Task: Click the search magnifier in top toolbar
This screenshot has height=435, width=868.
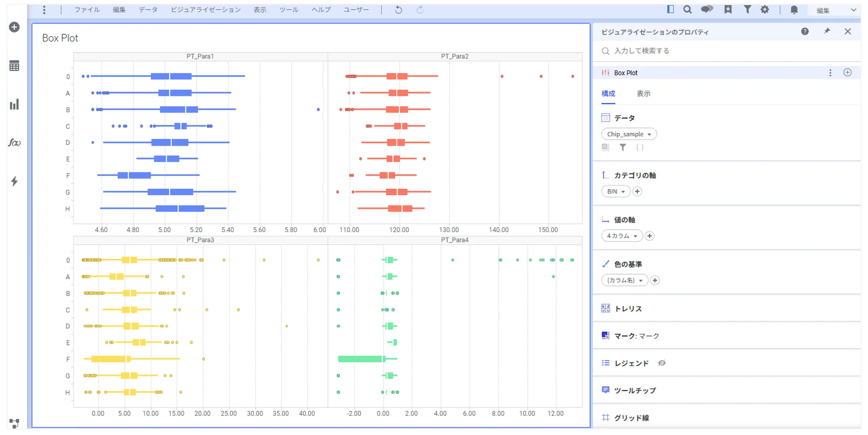Action: (x=687, y=10)
